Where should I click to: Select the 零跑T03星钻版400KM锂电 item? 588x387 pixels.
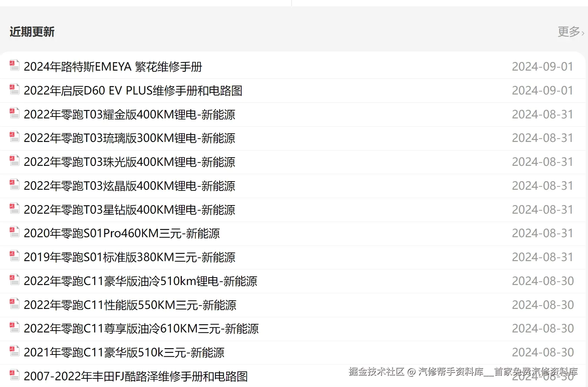click(x=130, y=210)
